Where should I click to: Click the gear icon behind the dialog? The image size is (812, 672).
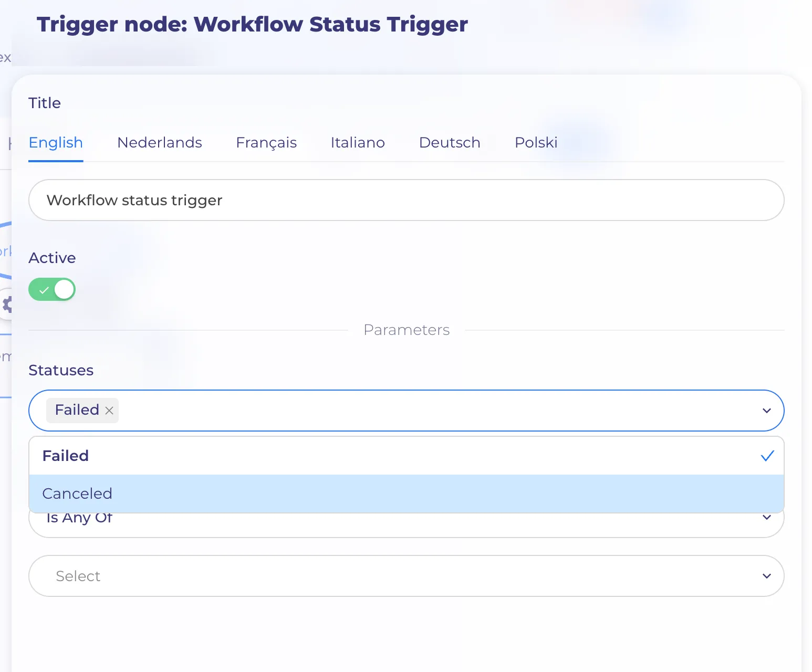point(7,304)
